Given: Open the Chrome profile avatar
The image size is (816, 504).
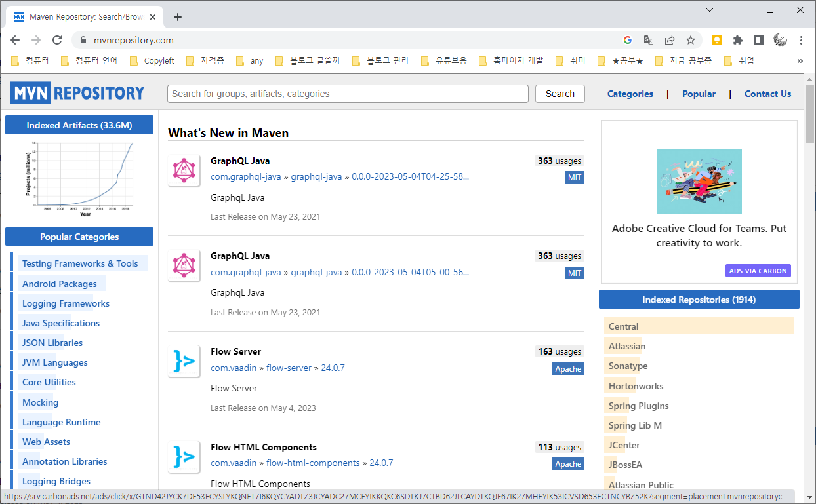Looking at the screenshot, I should [x=780, y=40].
